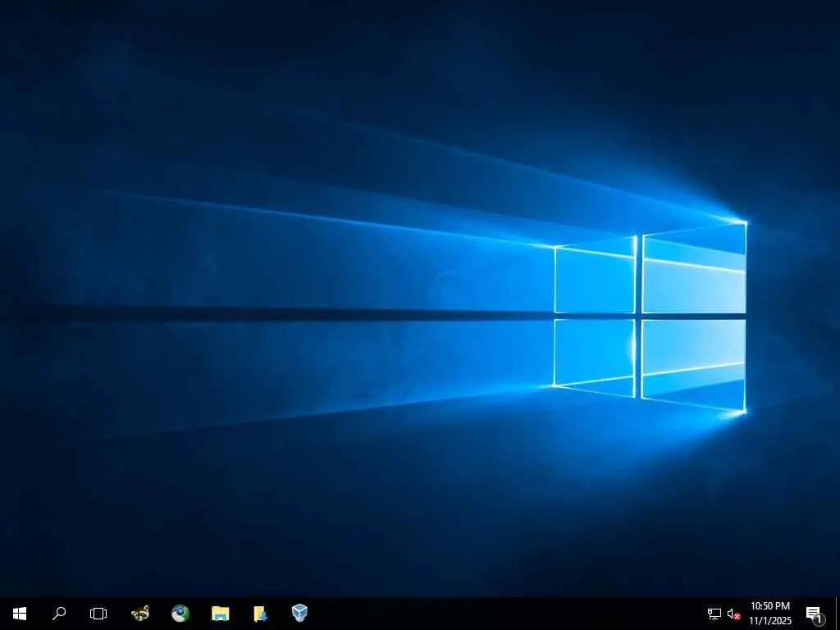Screen dimensions: 840x630
Task: Open the muted volume tray icon
Action: [733, 614]
